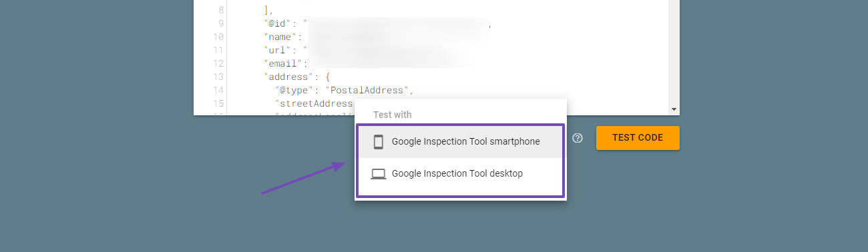868x252 pixels.
Task: Open the help question mark icon
Action: click(578, 138)
